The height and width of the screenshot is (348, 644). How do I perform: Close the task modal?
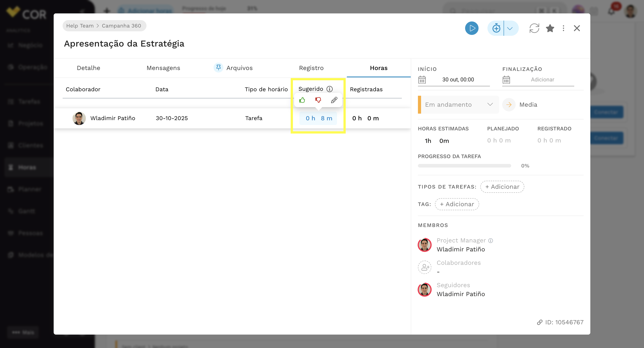[577, 28]
